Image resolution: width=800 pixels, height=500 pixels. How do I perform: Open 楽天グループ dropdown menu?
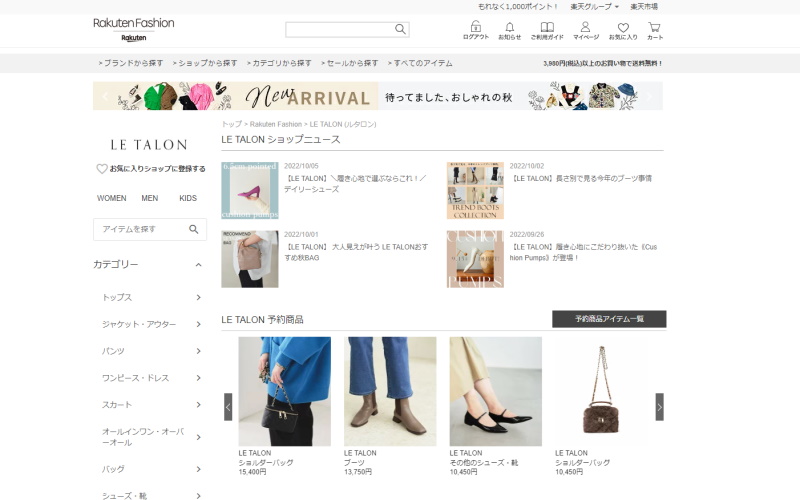[594, 7]
